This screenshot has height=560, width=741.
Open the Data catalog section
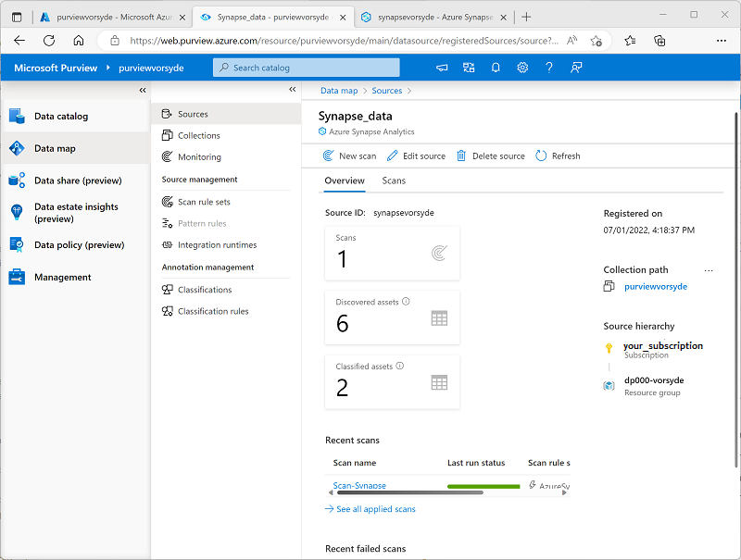coord(76,116)
